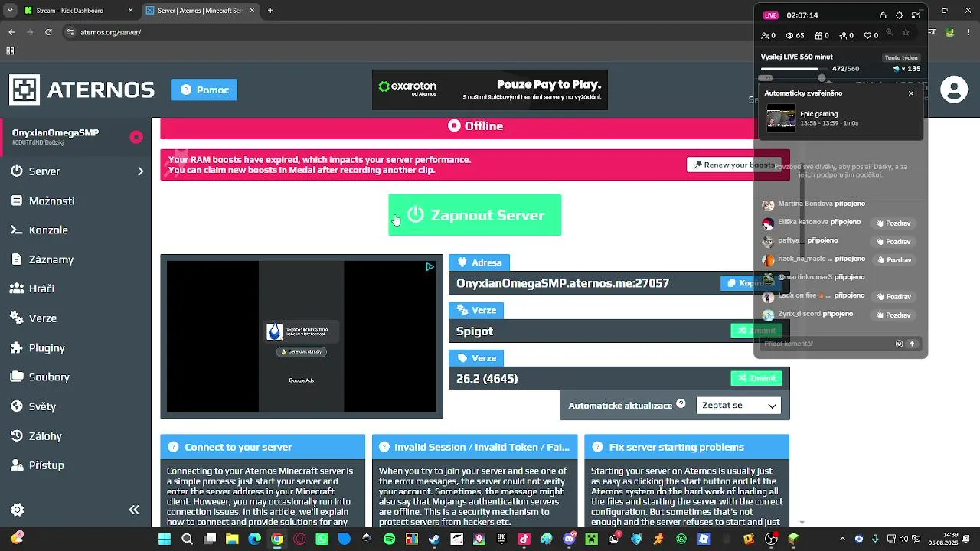Open the emoji picker in chat

900,344
